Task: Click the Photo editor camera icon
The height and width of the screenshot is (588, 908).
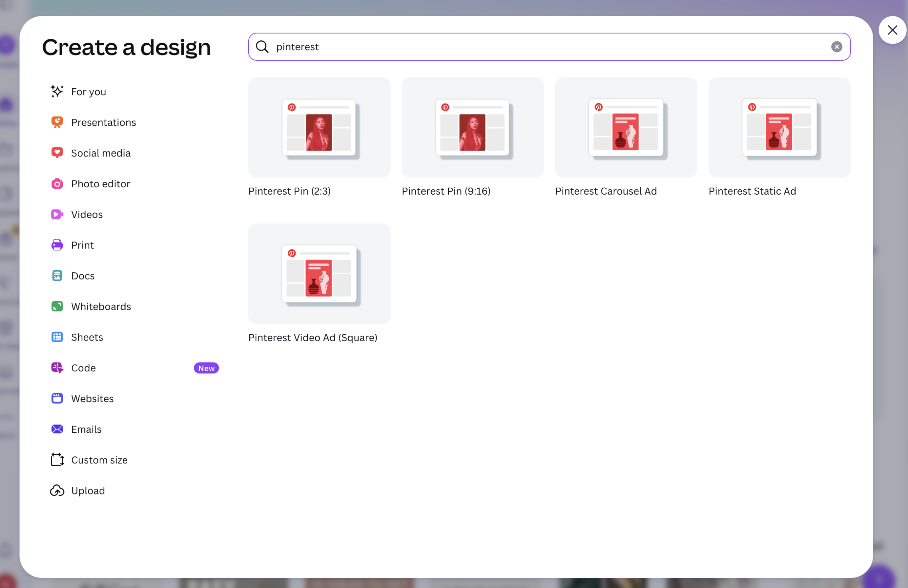Action: tap(57, 184)
